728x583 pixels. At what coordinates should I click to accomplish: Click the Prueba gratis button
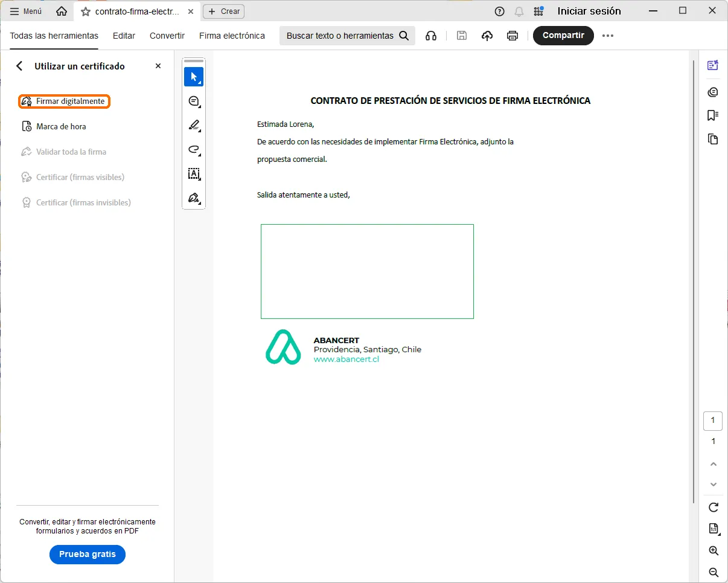tap(88, 555)
